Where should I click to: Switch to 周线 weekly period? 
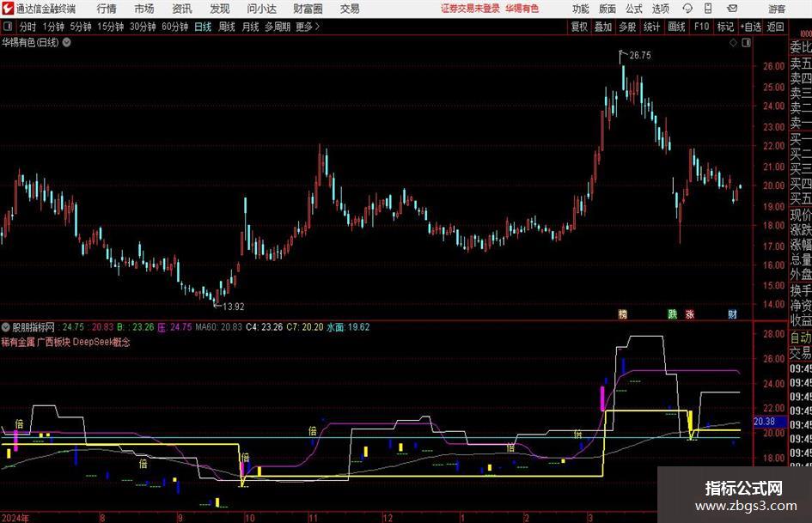tap(227, 27)
